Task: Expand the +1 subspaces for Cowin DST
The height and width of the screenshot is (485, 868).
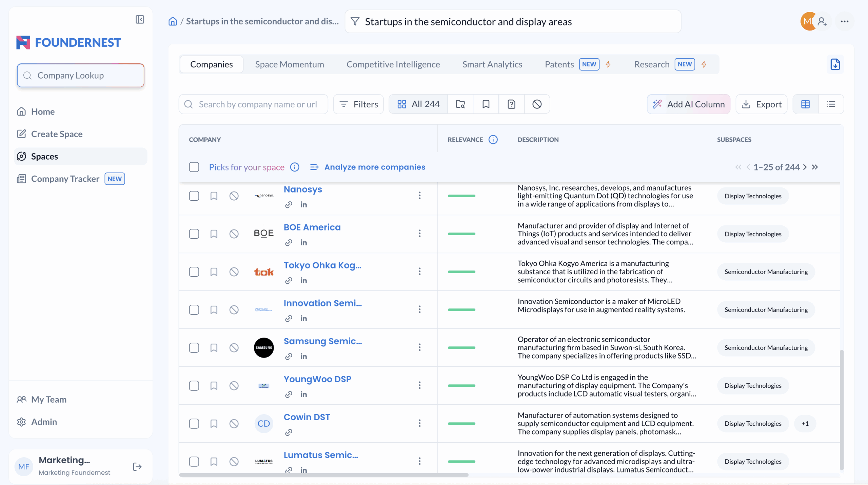Action: [805, 424]
